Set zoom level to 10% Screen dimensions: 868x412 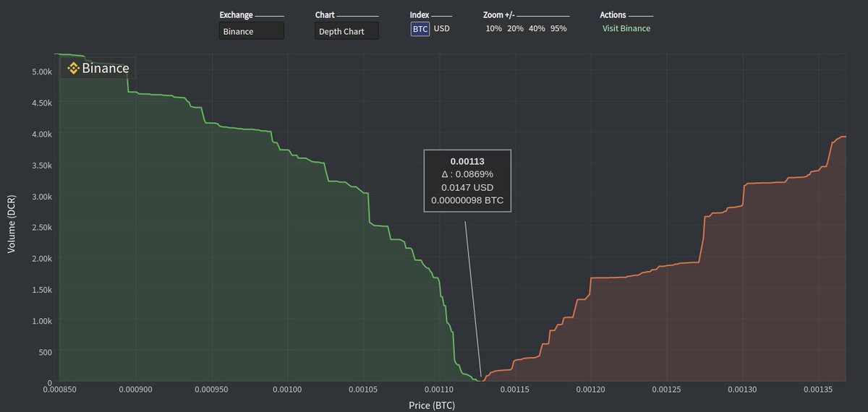[x=493, y=29]
